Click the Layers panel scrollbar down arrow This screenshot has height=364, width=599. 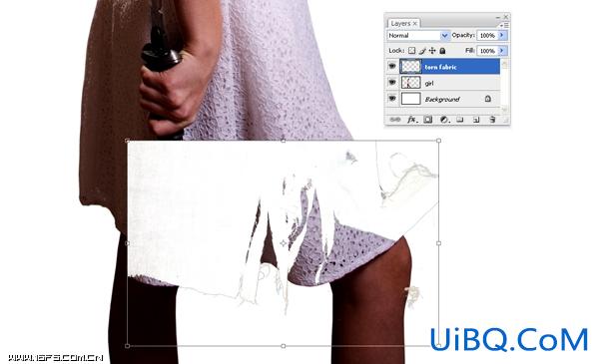504,110
